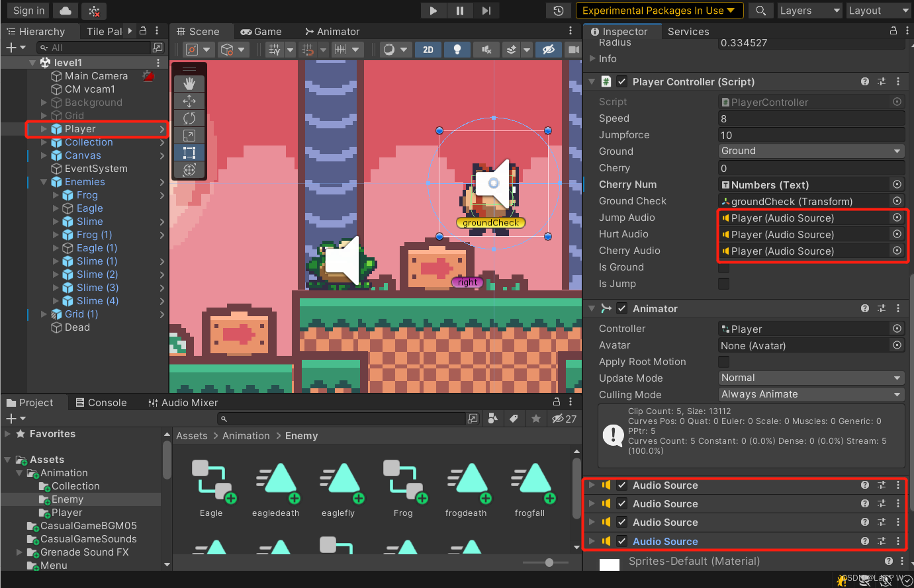Disable the Player Controller script checkbox
This screenshot has height=588, width=914.
[621, 81]
